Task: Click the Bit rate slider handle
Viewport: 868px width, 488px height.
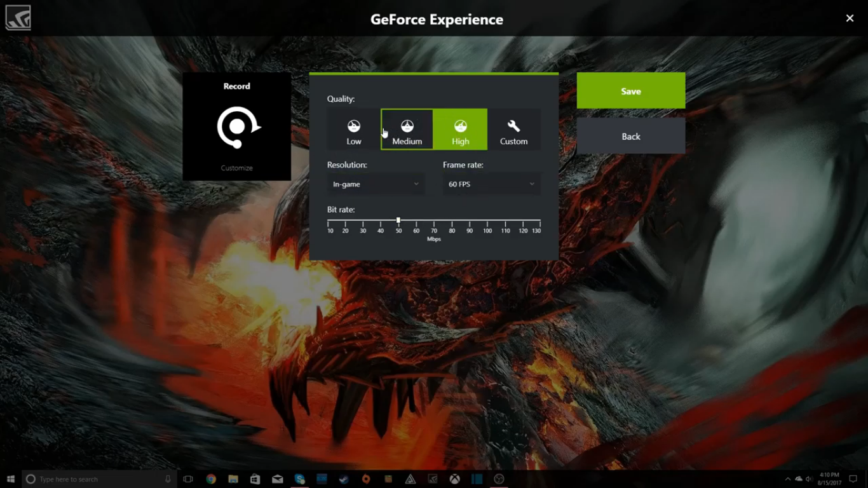Action: click(398, 220)
